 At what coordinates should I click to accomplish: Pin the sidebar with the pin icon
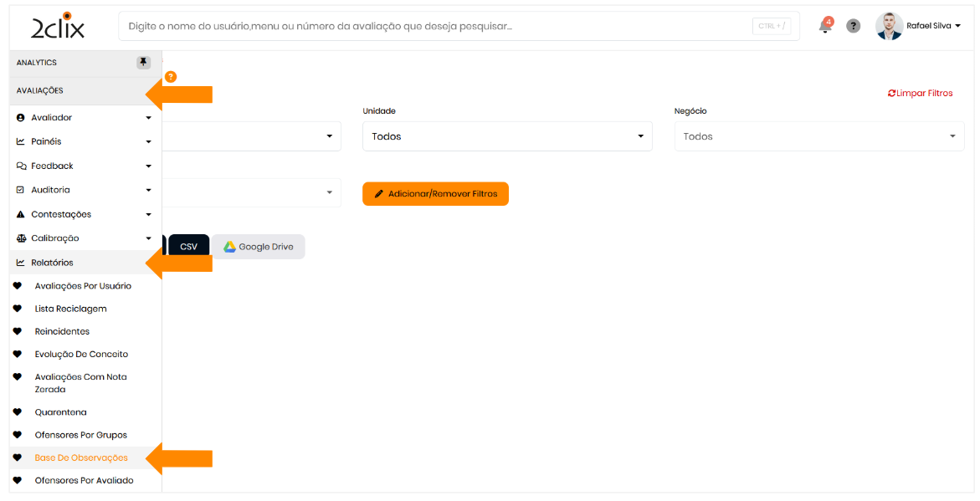(x=143, y=63)
